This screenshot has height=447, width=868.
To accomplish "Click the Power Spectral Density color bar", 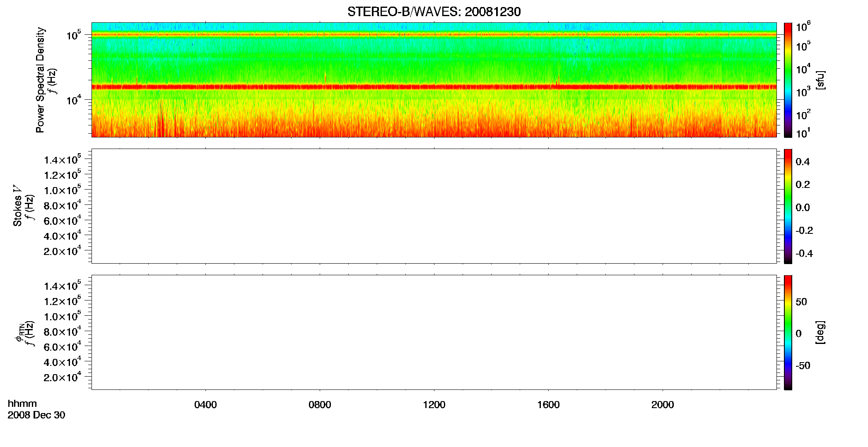I will 788,80.
